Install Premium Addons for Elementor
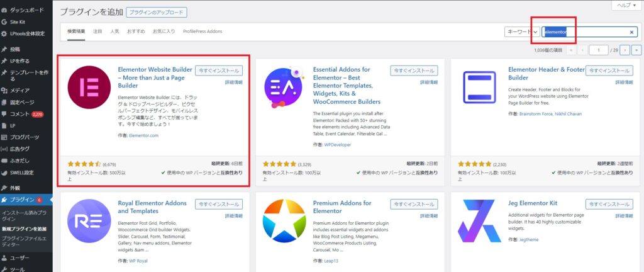 (x=414, y=204)
